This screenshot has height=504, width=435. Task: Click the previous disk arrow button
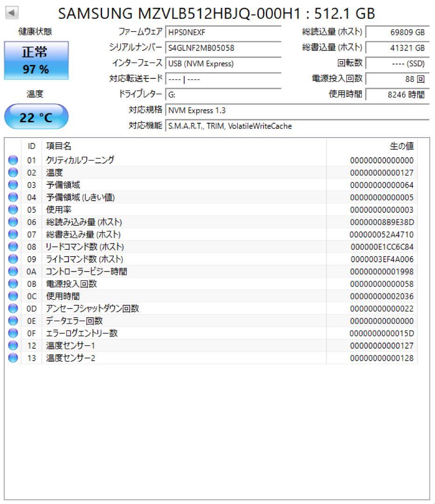pyautogui.click(x=12, y=13)
